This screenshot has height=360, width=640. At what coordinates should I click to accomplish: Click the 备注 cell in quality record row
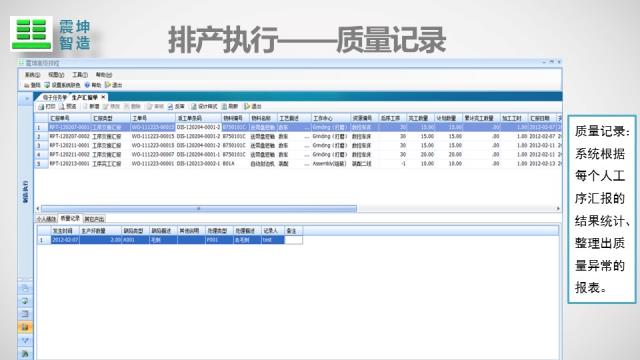(293, 240)
